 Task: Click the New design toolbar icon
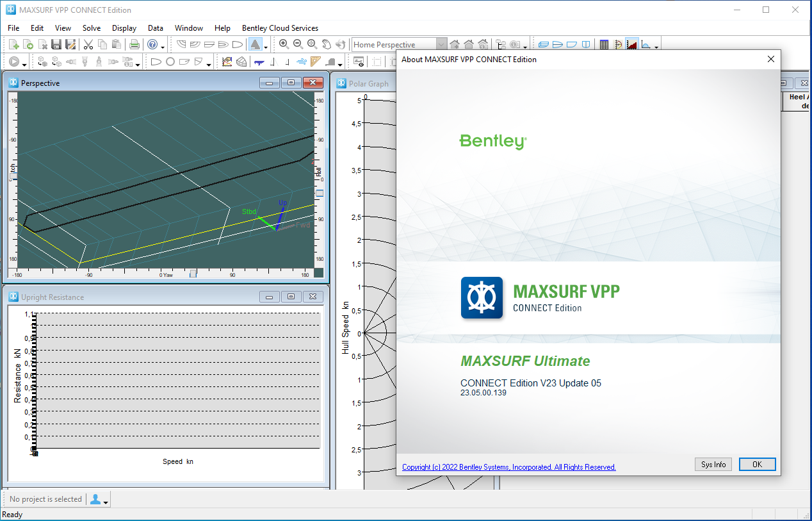[x=14, y=44]
